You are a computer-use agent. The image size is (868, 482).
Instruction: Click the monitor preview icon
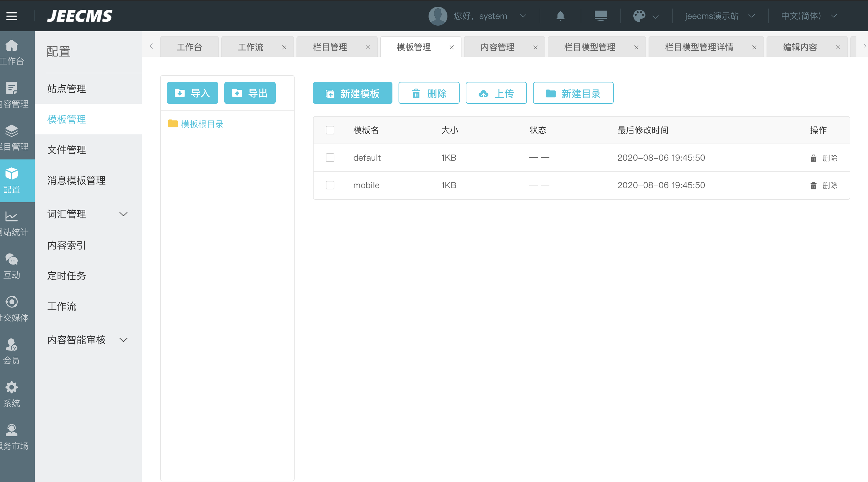(x=601, y=16)
